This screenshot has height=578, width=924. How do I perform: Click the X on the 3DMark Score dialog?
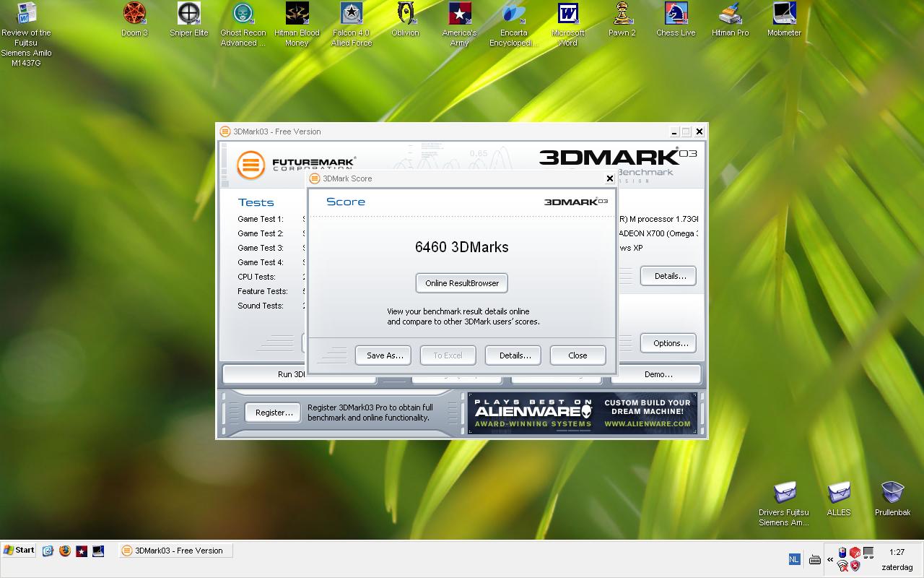pos(609,178)
